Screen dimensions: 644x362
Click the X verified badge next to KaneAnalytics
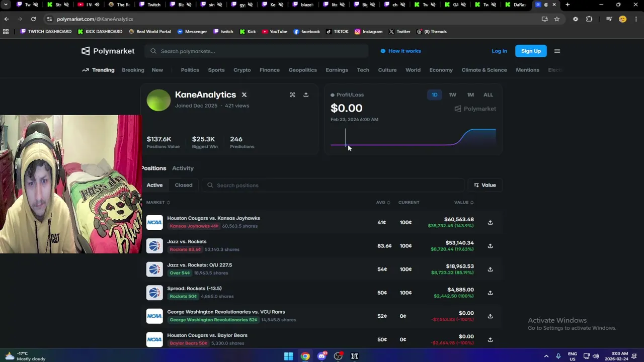coord(244,95)
